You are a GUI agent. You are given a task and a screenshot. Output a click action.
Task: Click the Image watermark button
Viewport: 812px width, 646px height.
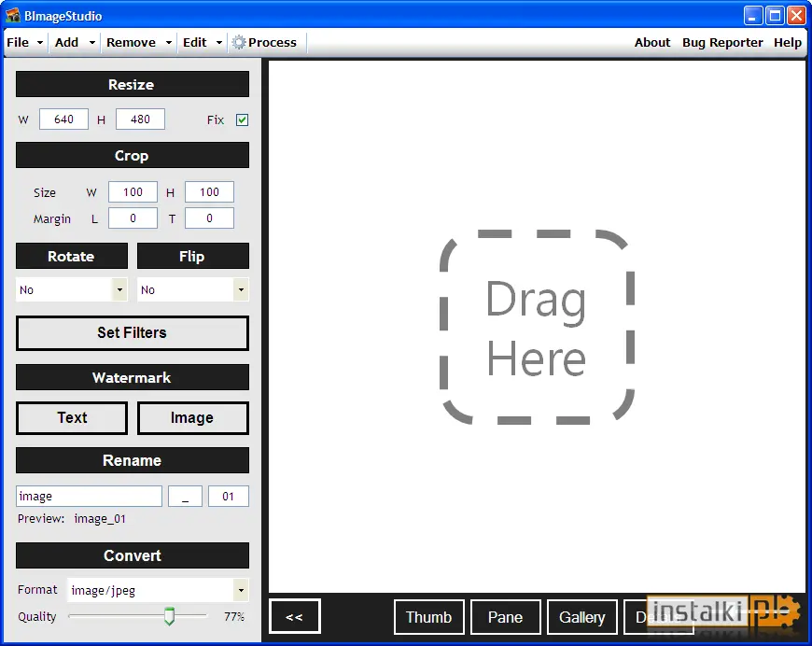[x=192, y=417]
